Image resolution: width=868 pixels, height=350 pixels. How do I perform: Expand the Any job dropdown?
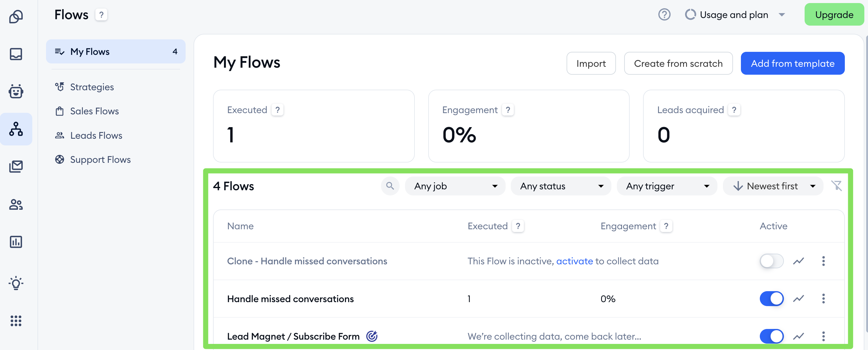455,186
